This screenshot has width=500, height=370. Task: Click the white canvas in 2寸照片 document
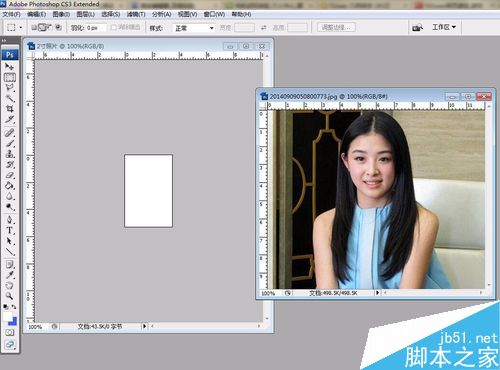pos(148,191)
